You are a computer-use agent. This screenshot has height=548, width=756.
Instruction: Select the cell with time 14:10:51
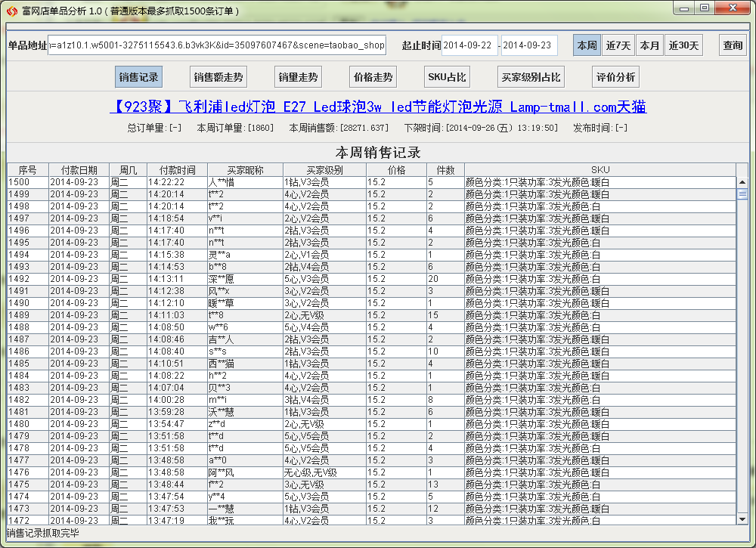[x=177, y=364]
